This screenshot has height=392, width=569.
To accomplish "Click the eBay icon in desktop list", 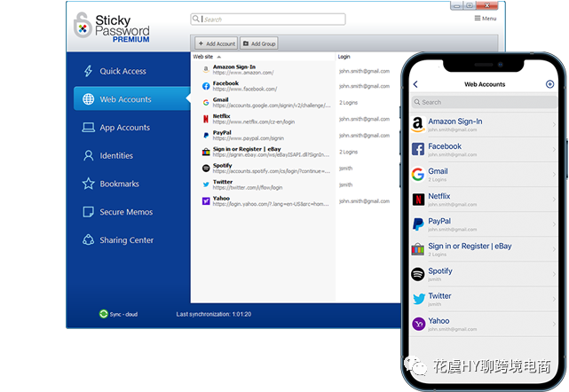I will pos(206,152).
